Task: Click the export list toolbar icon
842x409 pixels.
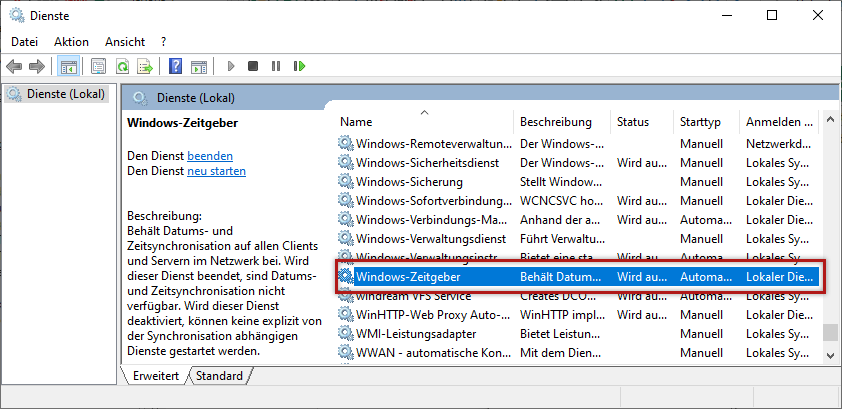Action: coord(145,66)
